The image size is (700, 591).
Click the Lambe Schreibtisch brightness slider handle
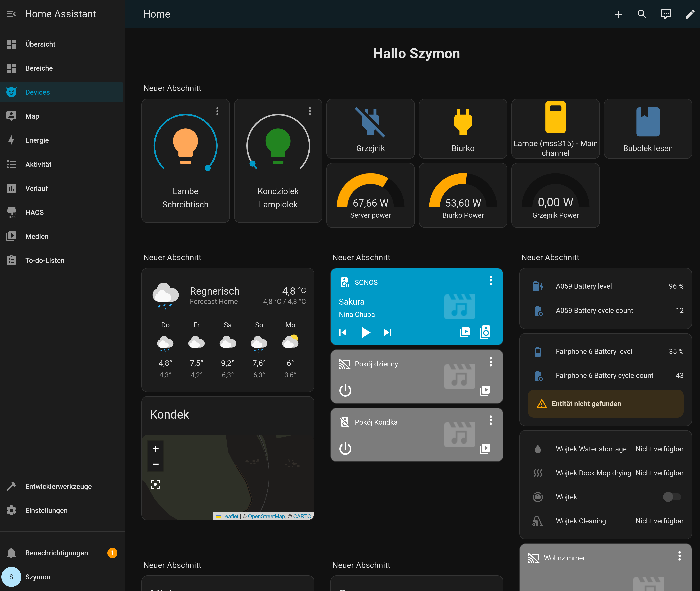click(x=208, y=168)
